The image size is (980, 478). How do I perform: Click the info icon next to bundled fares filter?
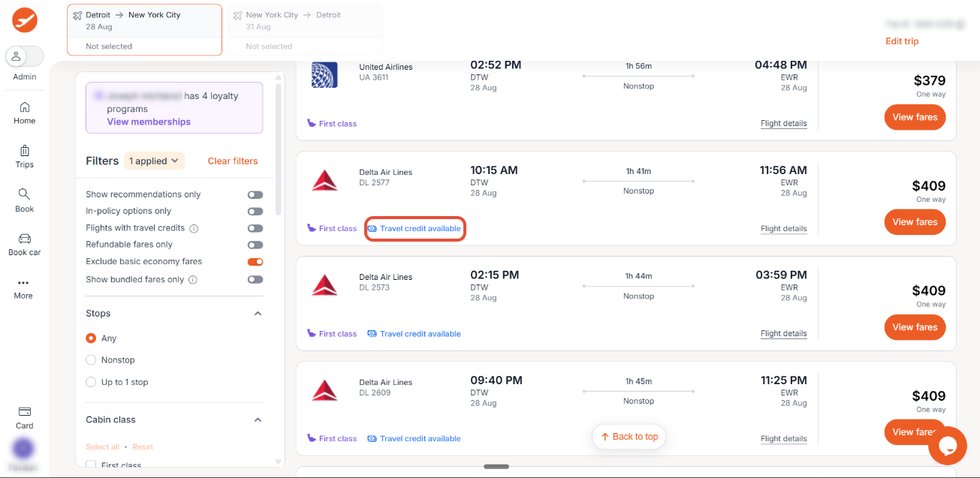[x=193, y=280]
